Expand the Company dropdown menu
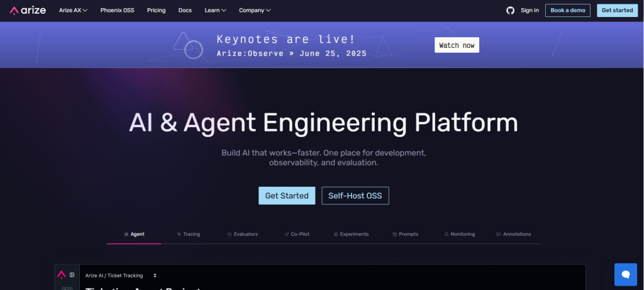The width and height of the screenshot is (644, 290). coord(255,10)
